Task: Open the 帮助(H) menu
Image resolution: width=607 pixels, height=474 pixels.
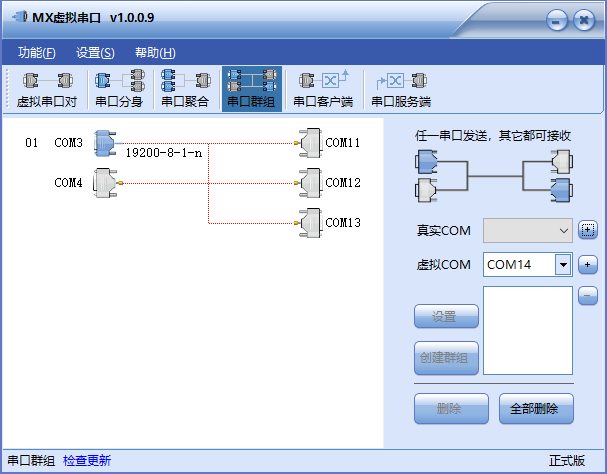Action: point(155,53)
